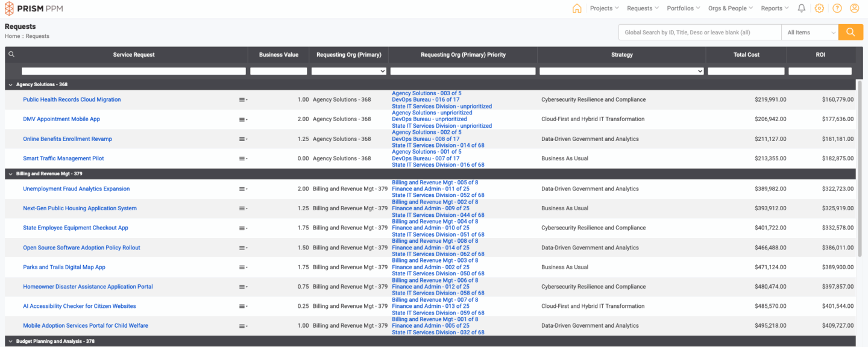Open the All Items search scope dropdown
868x347 pixels.
coord(809,33)
